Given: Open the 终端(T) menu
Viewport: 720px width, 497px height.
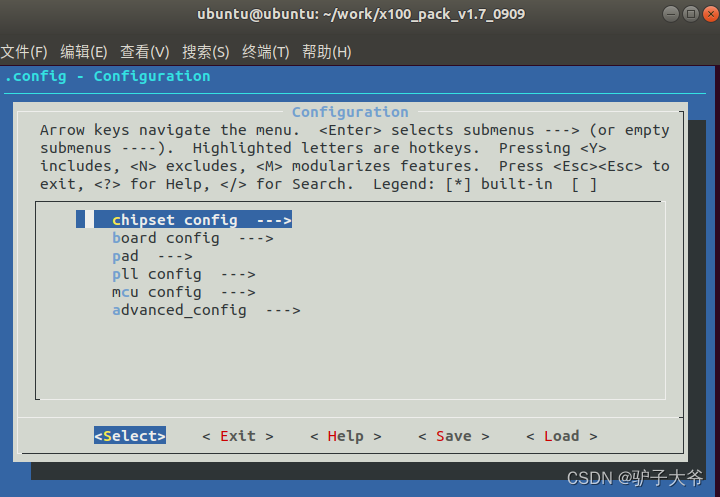Looking at the screenshot, I should pos(265,52).
